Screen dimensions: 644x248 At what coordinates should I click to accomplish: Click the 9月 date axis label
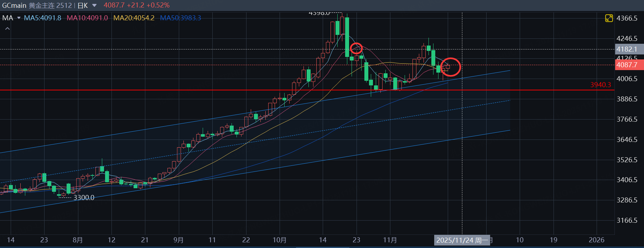[x=178, y=240]
